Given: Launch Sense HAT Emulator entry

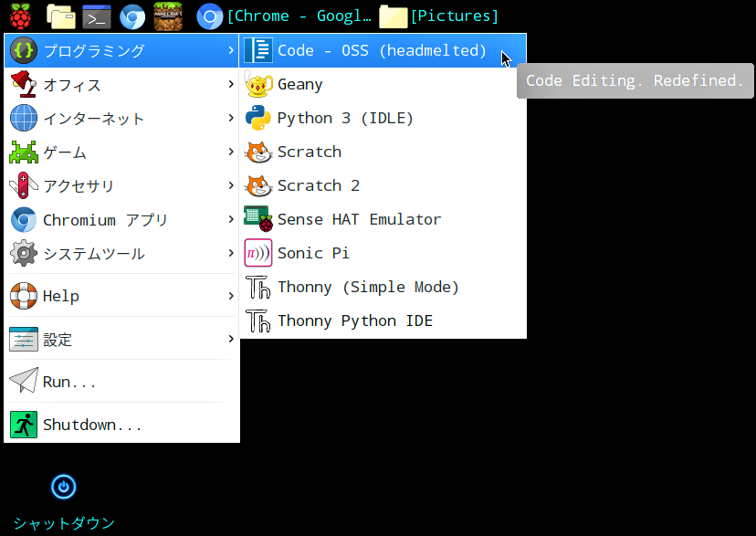Looking at the screenshot, I should coord(383,219).
